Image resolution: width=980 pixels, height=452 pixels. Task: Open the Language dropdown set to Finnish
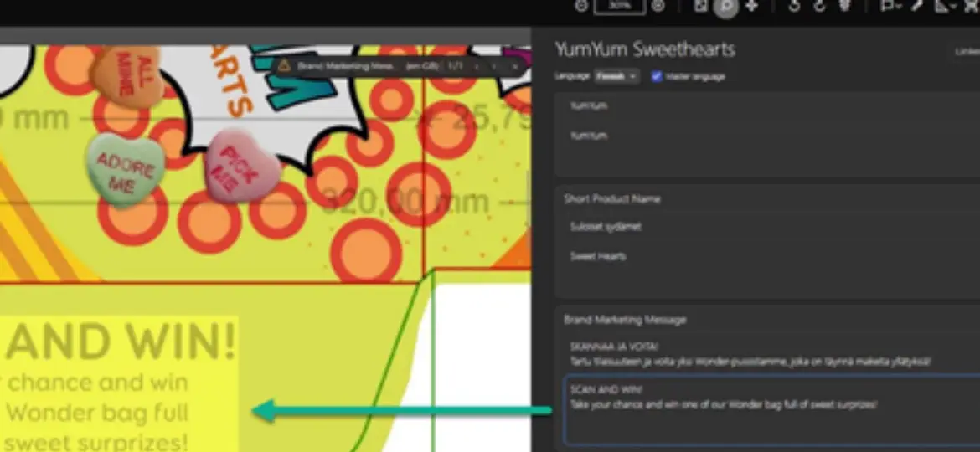(616, 76)
